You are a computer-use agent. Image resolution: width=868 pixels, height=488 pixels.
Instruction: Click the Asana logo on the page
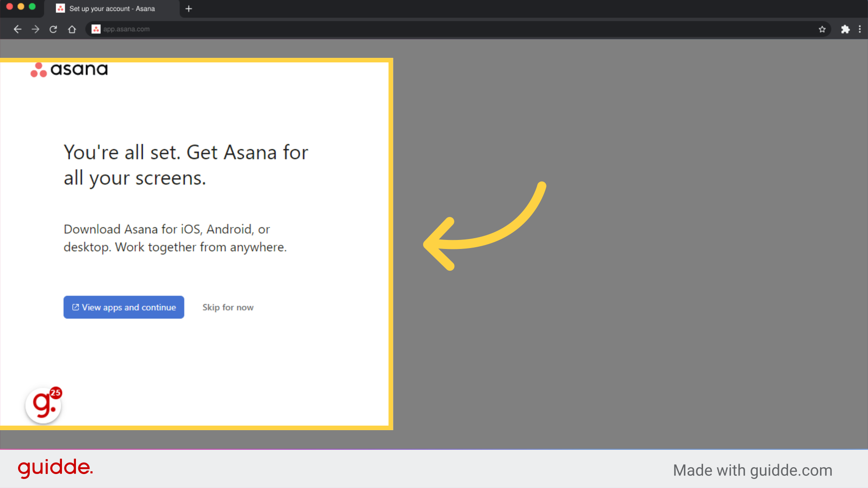[x=69, y=69]
